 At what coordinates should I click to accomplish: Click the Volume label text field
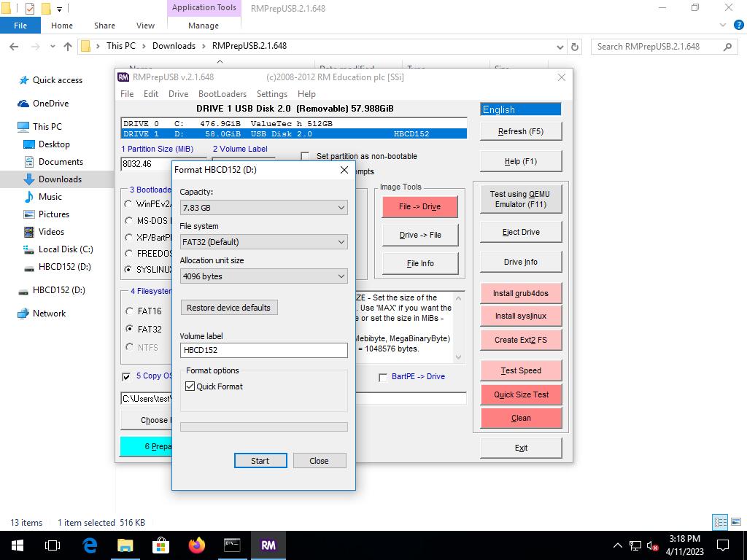(263, 350)
